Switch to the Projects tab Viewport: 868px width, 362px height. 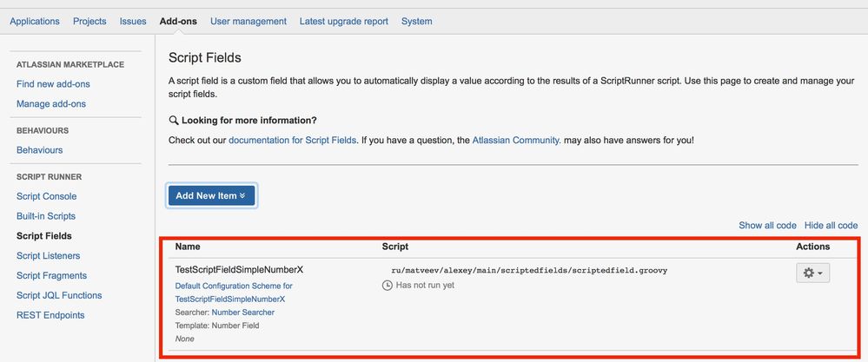click(x=89, y=21)
